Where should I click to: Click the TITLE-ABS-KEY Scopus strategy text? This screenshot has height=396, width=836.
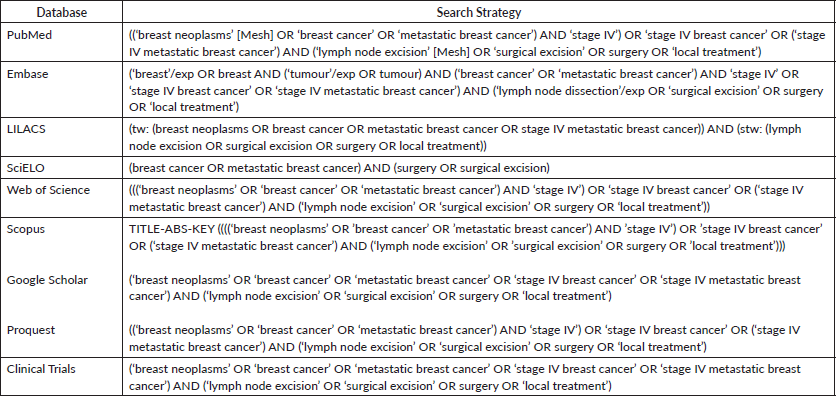click(475, 238)
